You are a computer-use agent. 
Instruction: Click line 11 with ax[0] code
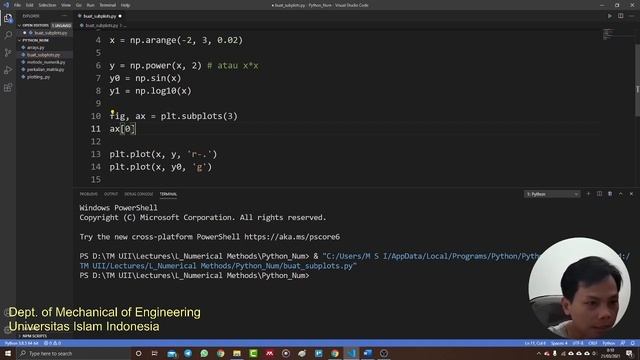coord(122,129)
